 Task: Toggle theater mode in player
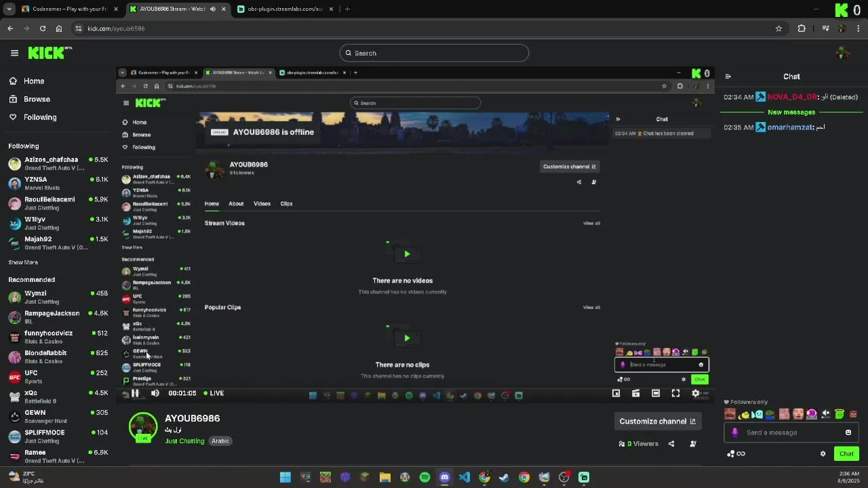[656, 393]
